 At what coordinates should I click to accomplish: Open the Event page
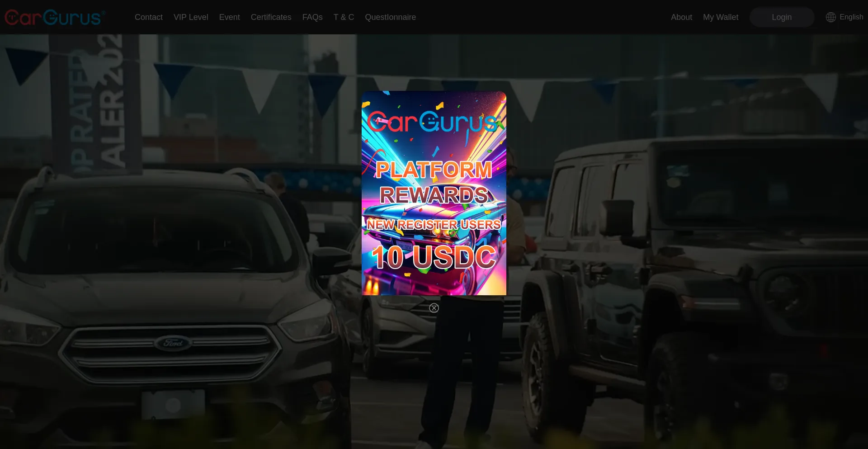tap(229, 17)
